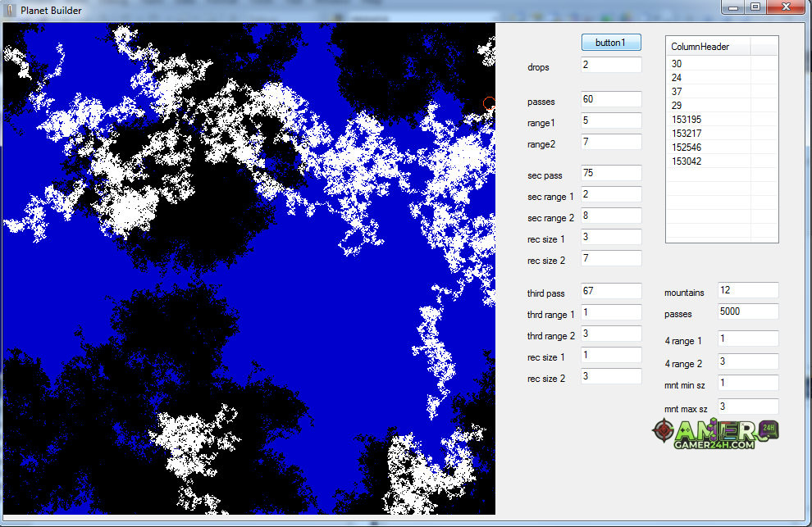Viewport: 812px width, 527px height.
Task: Click the mnt max sz field
Action: (748, 407)
